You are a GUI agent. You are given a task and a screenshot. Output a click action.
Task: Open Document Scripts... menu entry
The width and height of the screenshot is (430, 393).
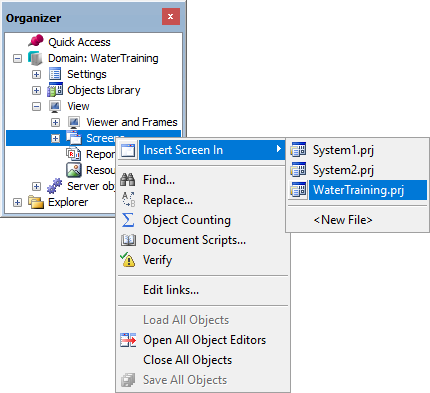[203, 240]
